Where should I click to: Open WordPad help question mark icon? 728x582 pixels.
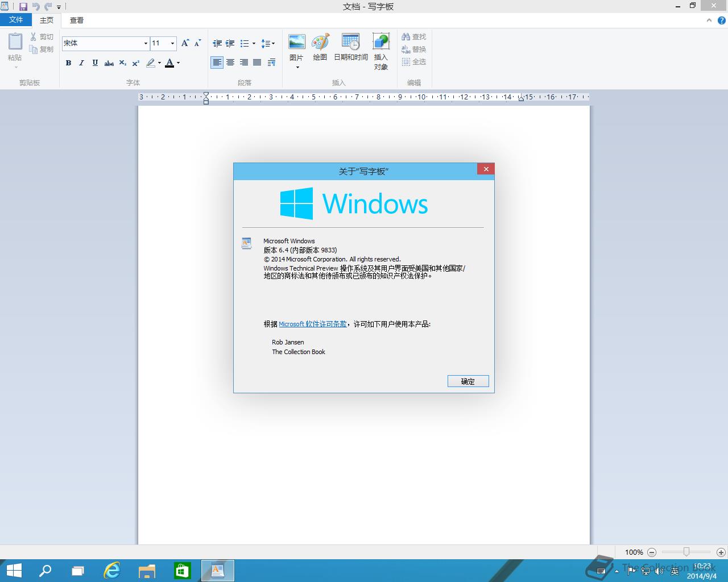tap(721, 20)
